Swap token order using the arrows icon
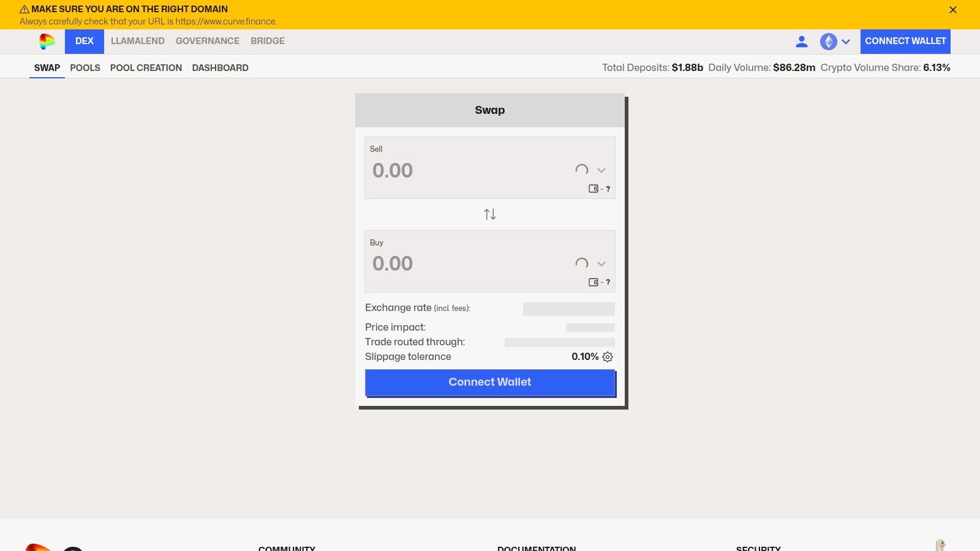Screen dimensions: 980x551 489,214
